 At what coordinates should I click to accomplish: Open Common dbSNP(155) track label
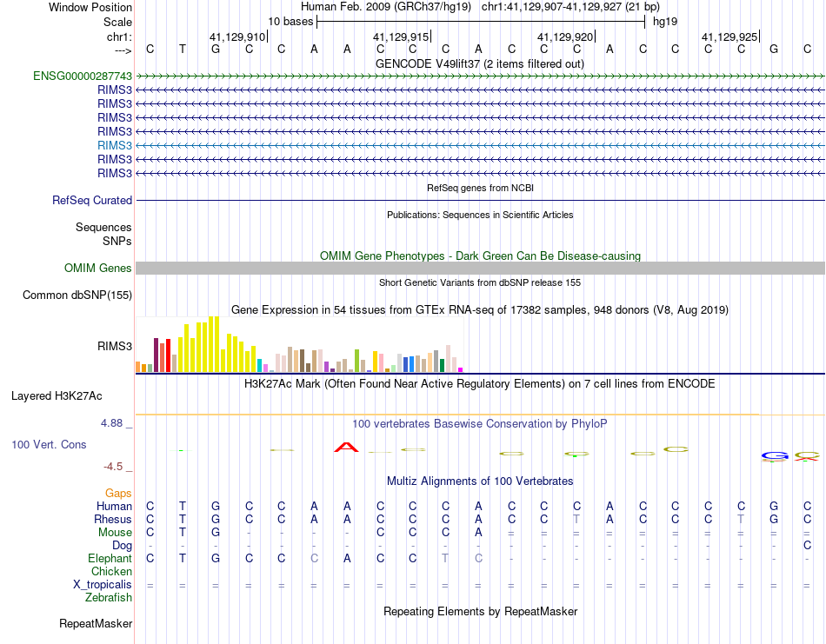coord(77,295)
